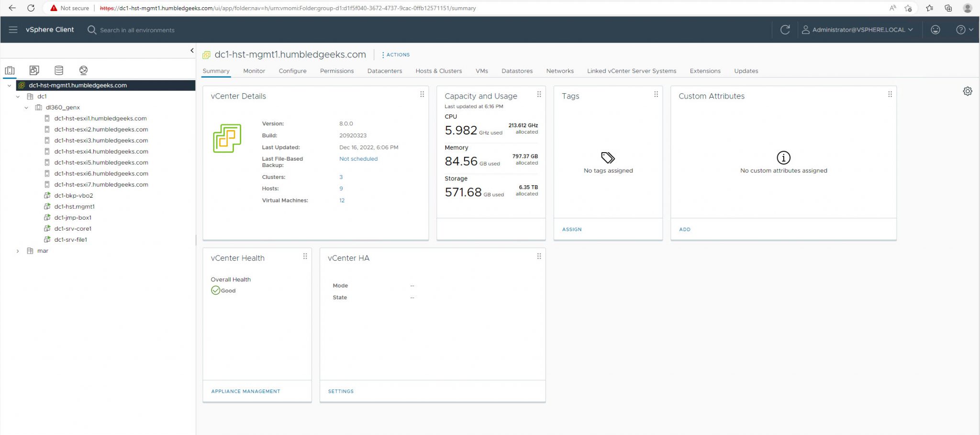Click the vSphere Client hamburger menu
980x435 pixels.
pos(13,29)
